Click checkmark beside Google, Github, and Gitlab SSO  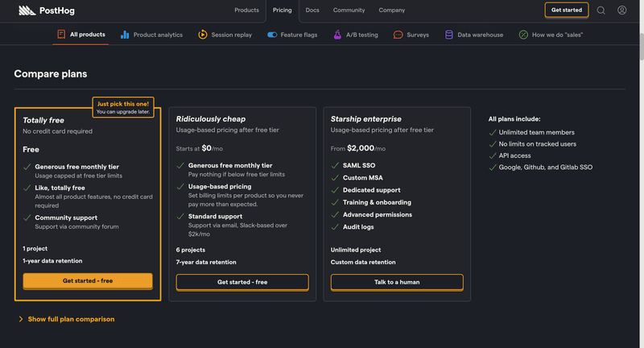(493, 168)
